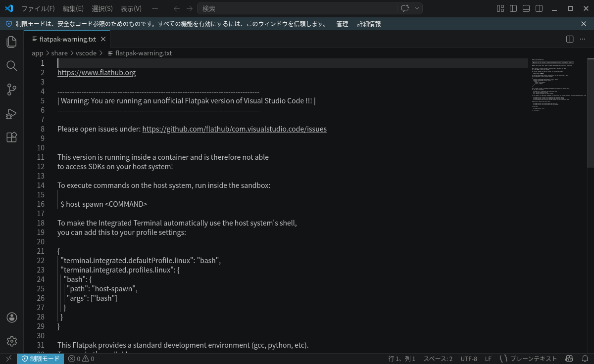The height and width of the screenshot is (364, 594).
Task: Toggle the primary side bar visibility
Action: (513, 8)
